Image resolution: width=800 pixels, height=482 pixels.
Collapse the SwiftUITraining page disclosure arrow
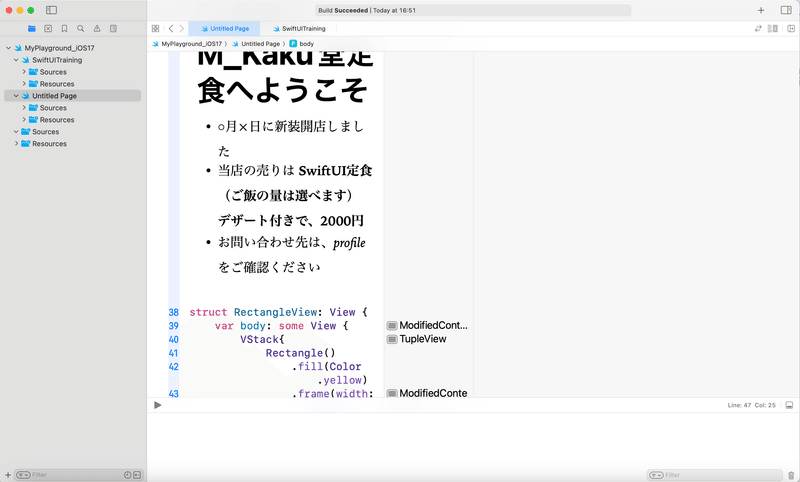16,60
